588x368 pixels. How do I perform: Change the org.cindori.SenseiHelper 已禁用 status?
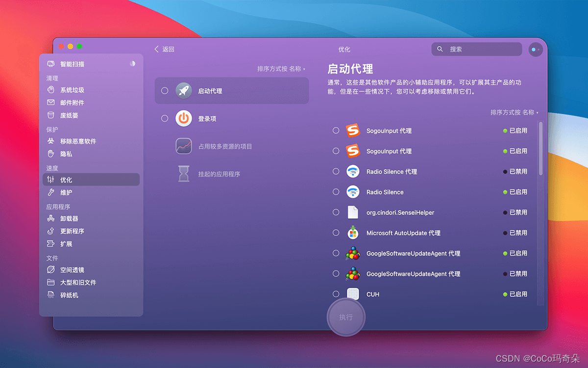click(515, 212)
